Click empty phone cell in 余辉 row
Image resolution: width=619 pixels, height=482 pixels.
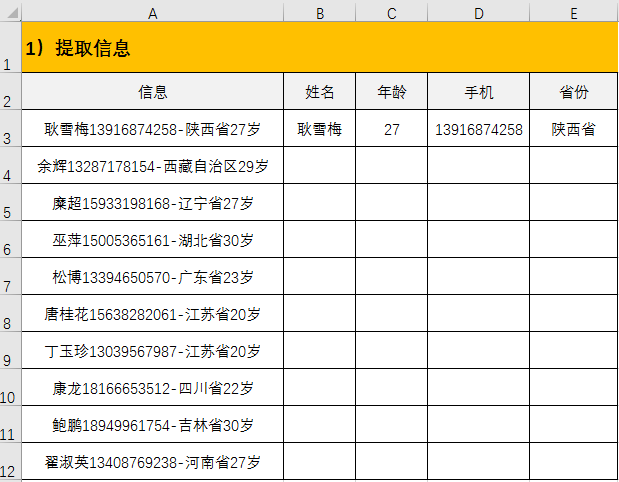click(478, 165)
